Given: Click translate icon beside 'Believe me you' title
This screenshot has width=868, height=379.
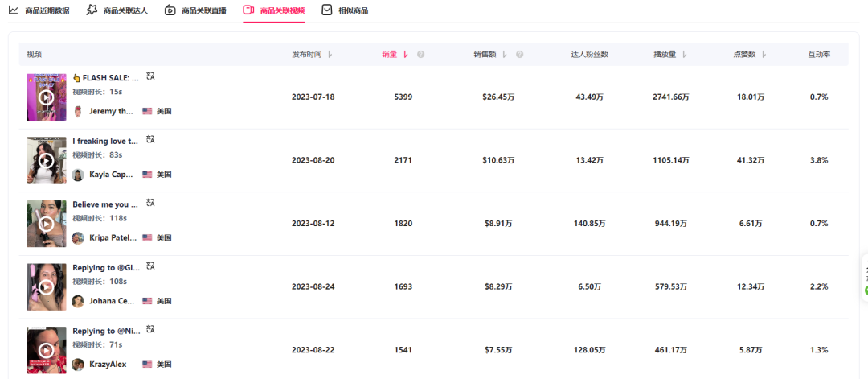Looking at the screenshot, I should [x=150, y=203].
